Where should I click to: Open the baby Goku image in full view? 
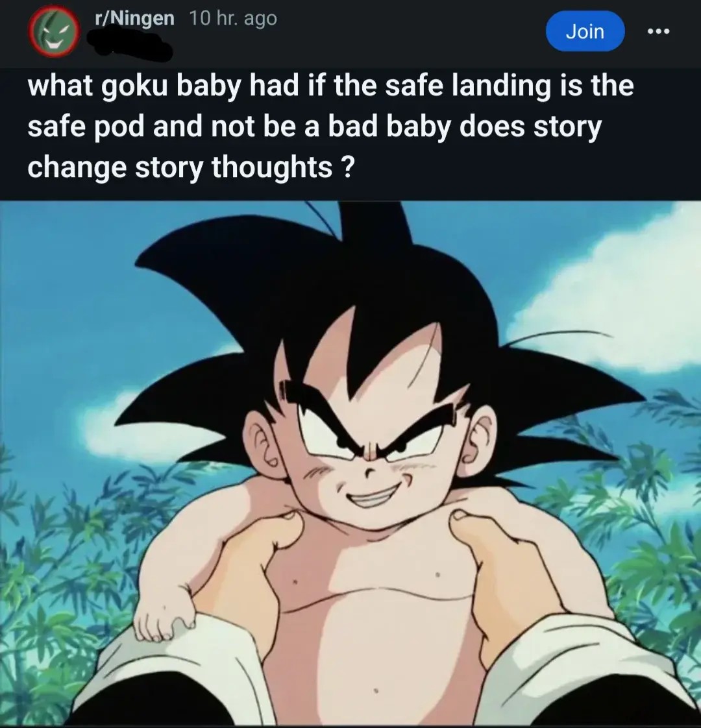coord(350,464)
